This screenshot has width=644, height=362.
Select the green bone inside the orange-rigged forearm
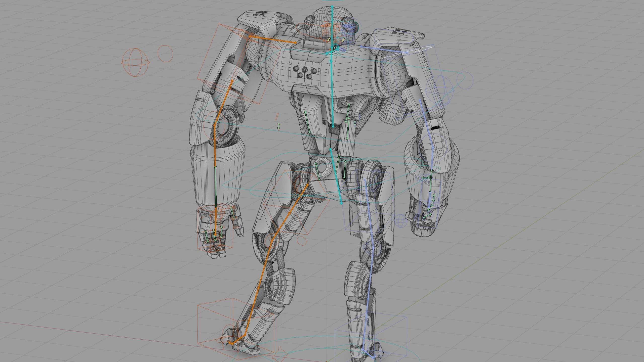tap(215, 187)
